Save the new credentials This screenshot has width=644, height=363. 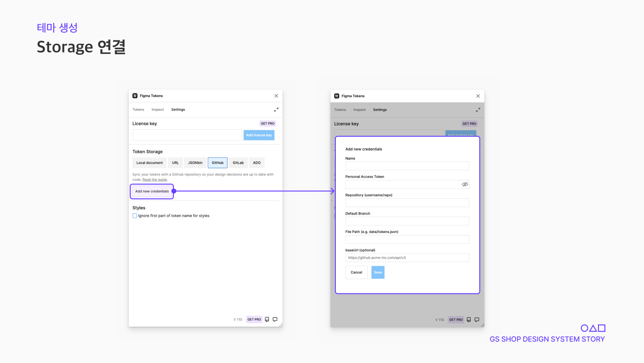pyautogui.click(x=378, y=272)
